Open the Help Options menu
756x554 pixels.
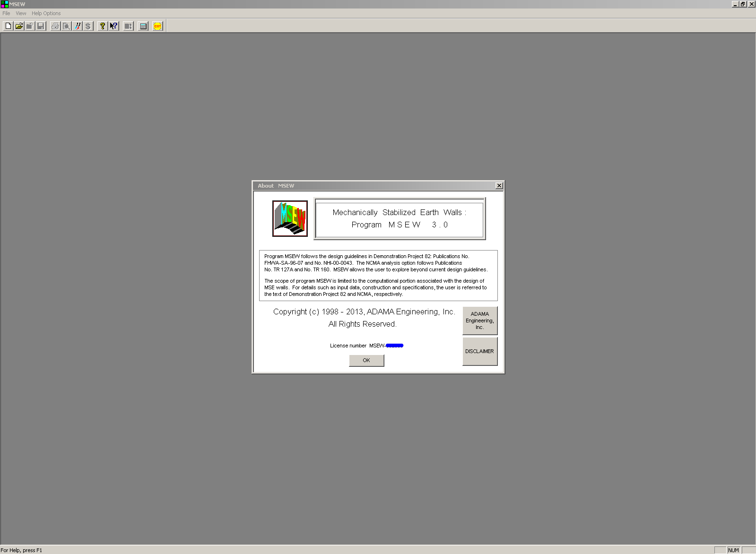(x=46, y=13)
